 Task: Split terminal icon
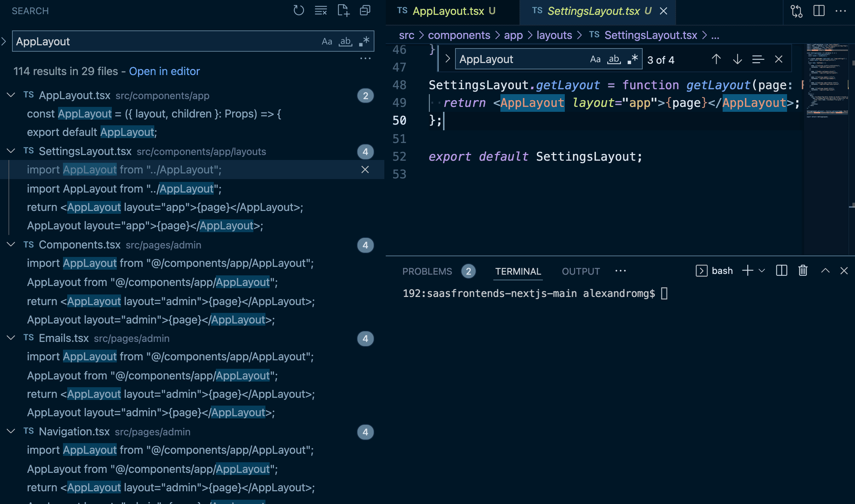tap(781, 271)
